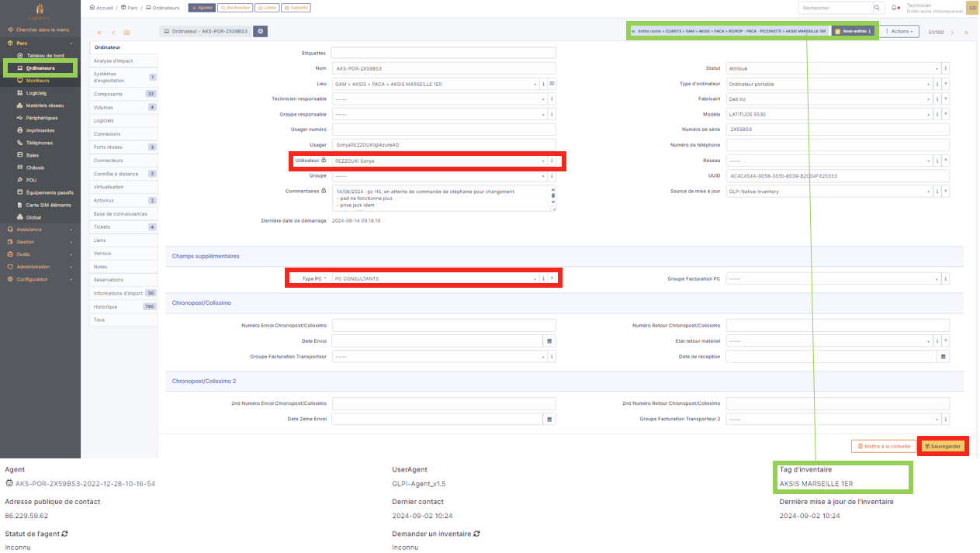Click the list view icon near navigation arrows
This screenshot has width=980, height=553.
click(x=126, y=33)
